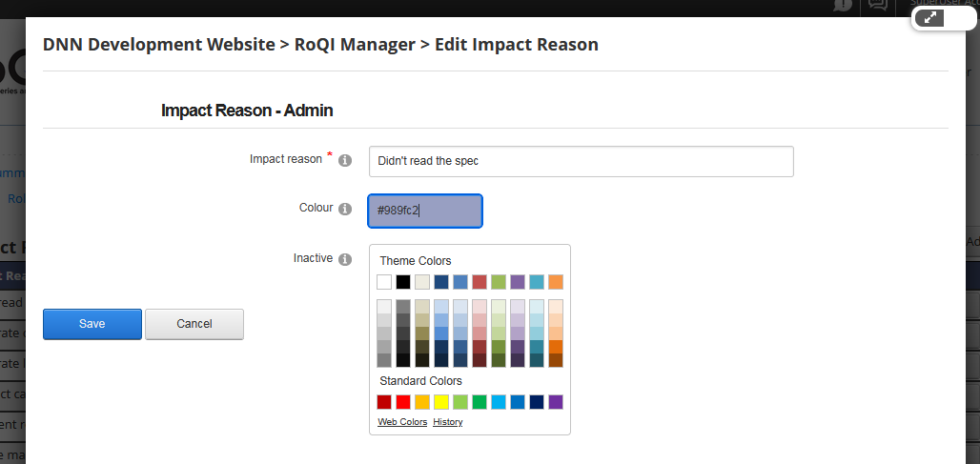Pick the olive green theme color swatch
The width and height of the screenshot is (980, 464).
pyautogui.click(x=499, y=282)
